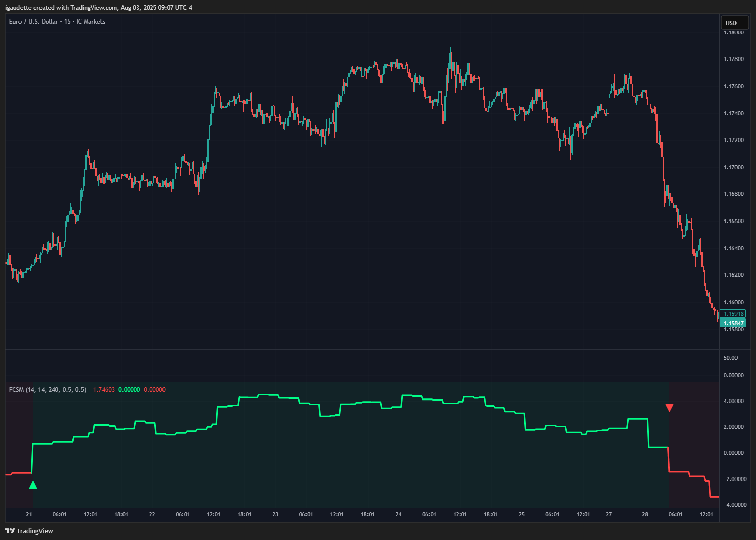Click the green up-triangle buy signal marker
This screenshot has width=756, height=540.
(33, 485)
